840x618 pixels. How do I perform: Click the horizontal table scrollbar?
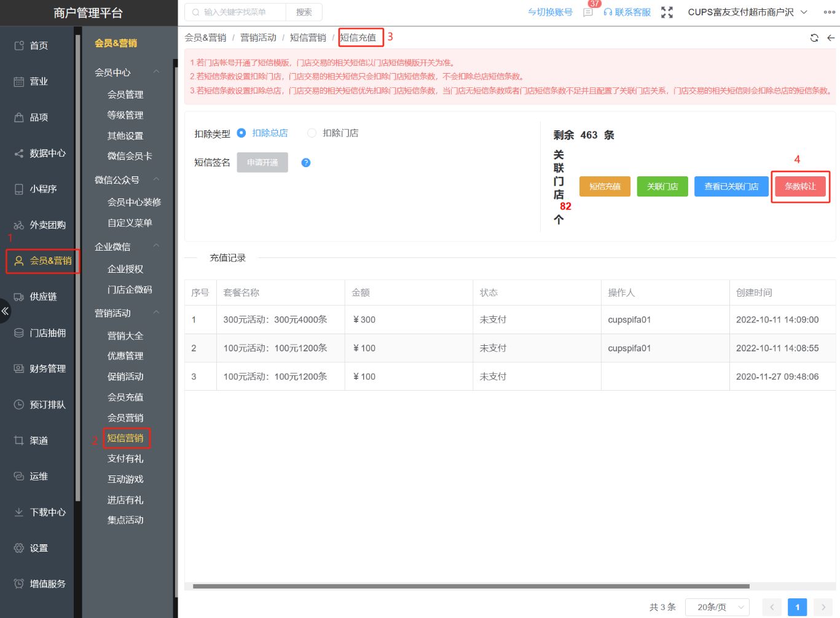(471, 586)
